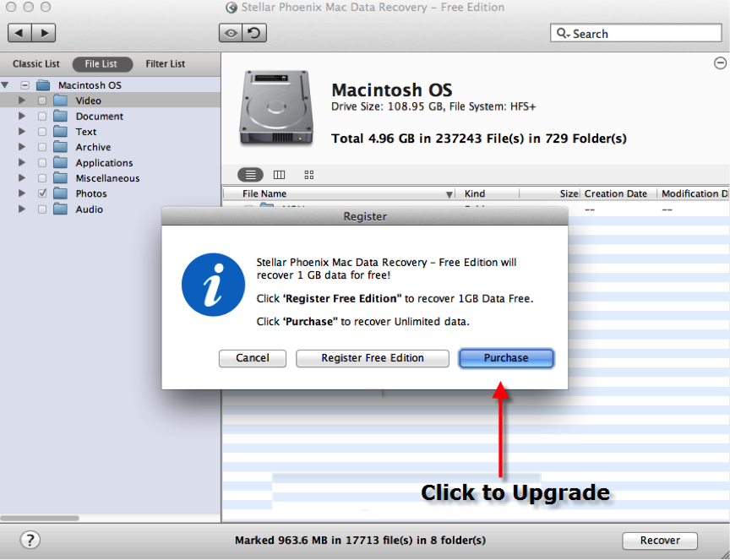
Task: Uncheck the Photos folder checkbox
Action: tap(42, 193)
